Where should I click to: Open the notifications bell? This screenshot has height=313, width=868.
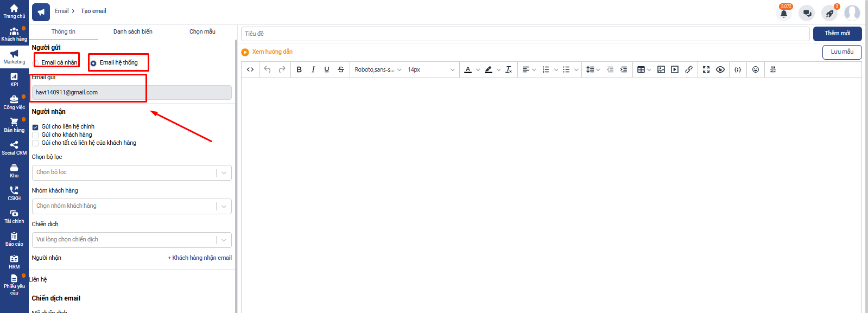783,14
